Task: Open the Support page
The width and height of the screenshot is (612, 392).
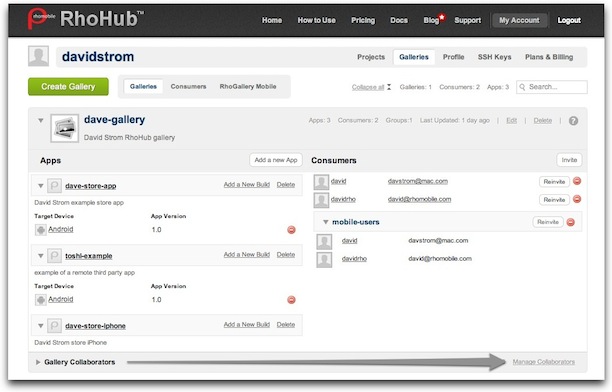Action: 468,20
